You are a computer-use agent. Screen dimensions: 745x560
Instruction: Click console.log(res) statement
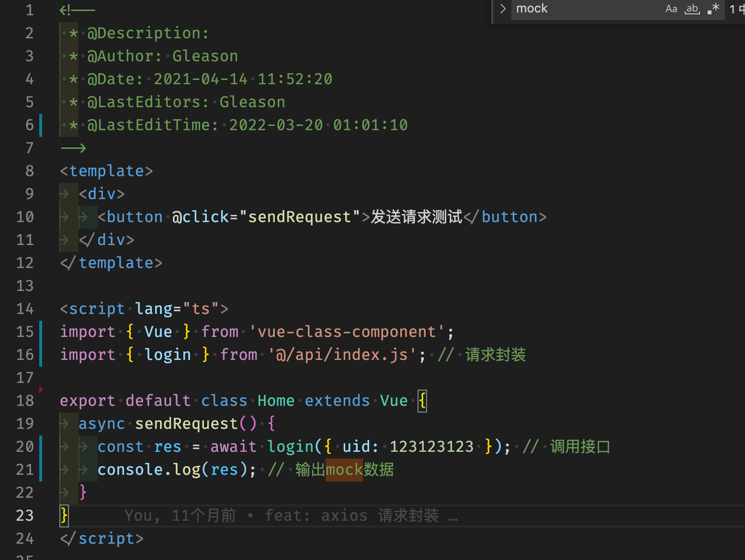(177, 470)
